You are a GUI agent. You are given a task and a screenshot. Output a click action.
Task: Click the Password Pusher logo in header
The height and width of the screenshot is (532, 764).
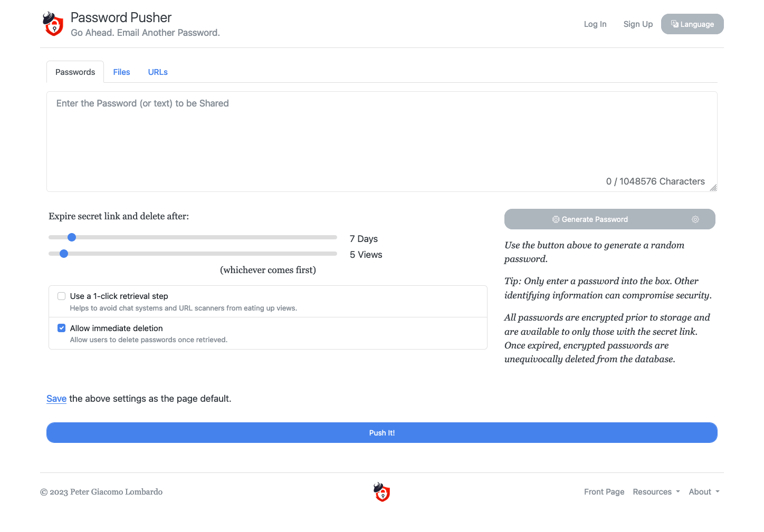pos(53,24)
